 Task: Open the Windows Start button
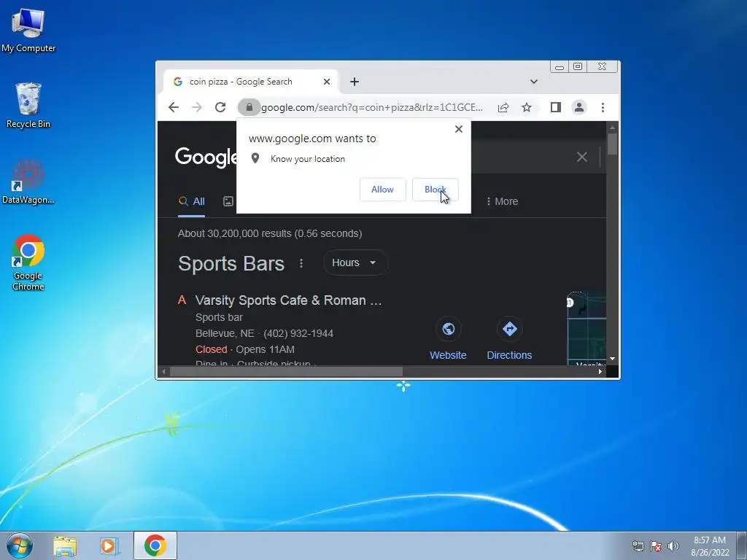[x=20, y=545]
